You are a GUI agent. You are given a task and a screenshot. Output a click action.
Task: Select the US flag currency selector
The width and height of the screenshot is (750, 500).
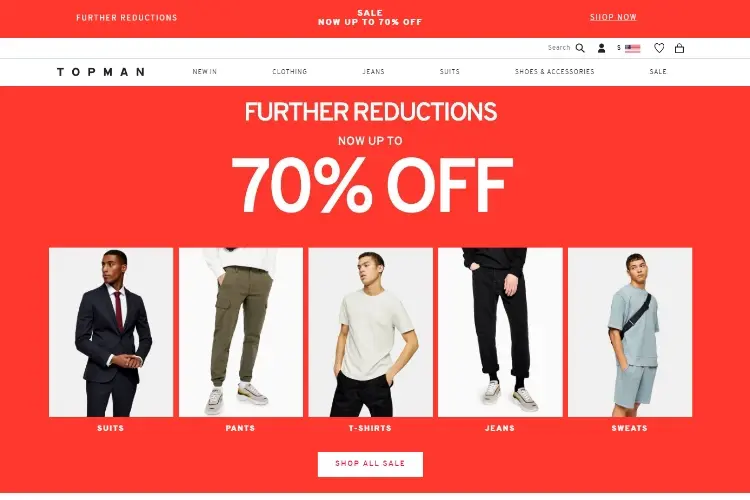point(632,48)
